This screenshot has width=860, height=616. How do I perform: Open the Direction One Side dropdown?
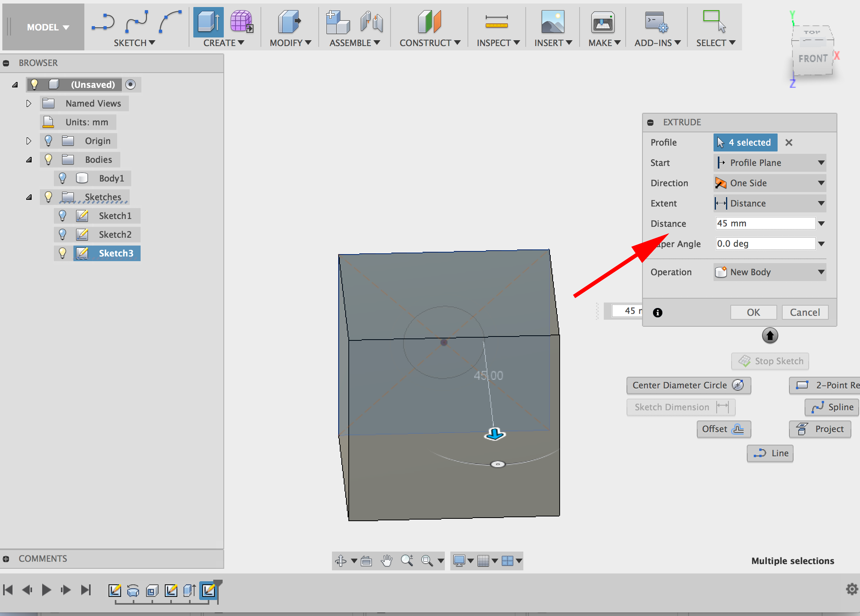tap(770, 183)
